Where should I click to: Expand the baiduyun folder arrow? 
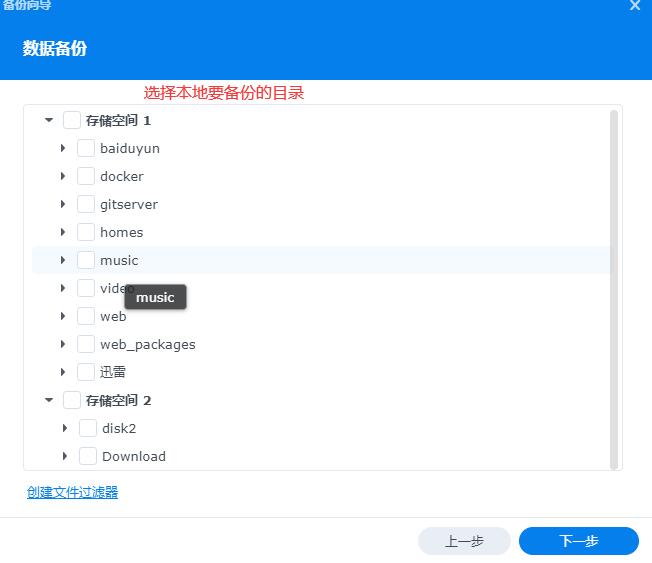click(x=63, y=148)
